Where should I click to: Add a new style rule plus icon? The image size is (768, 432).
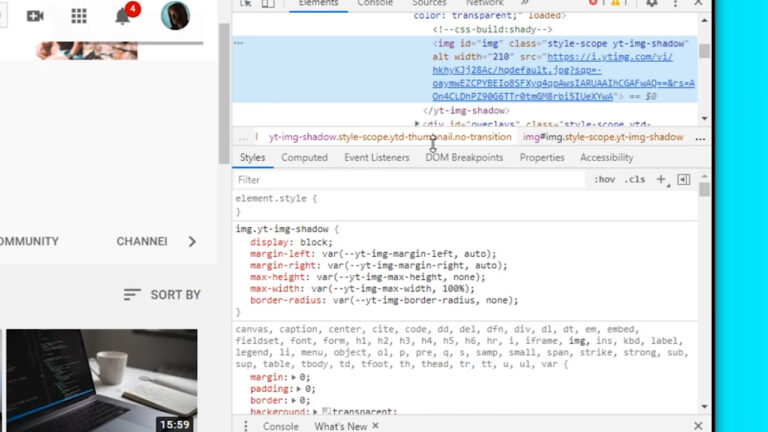pos(661,180)
